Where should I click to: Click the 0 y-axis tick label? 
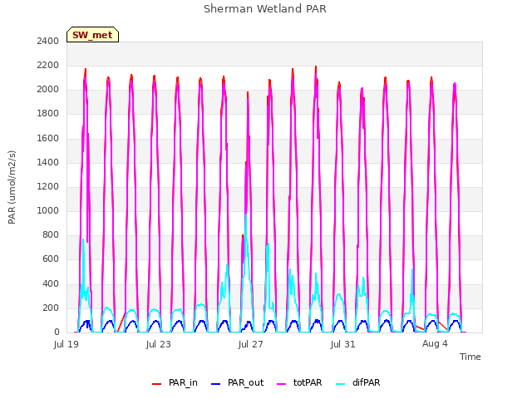57,332
